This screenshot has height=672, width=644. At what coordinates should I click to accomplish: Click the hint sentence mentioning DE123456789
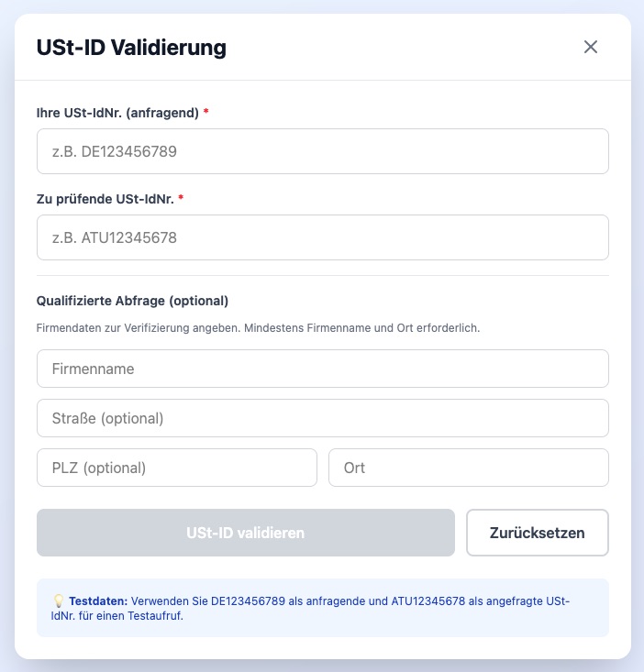[349, 601]
